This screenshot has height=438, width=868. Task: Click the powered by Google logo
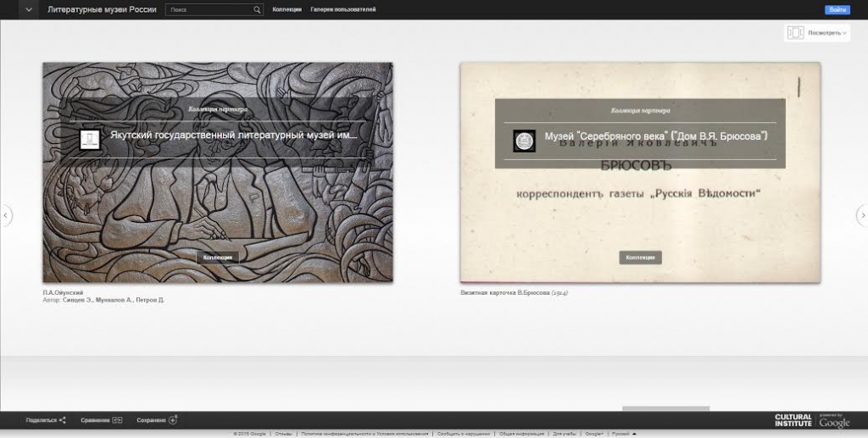[834, 421]
